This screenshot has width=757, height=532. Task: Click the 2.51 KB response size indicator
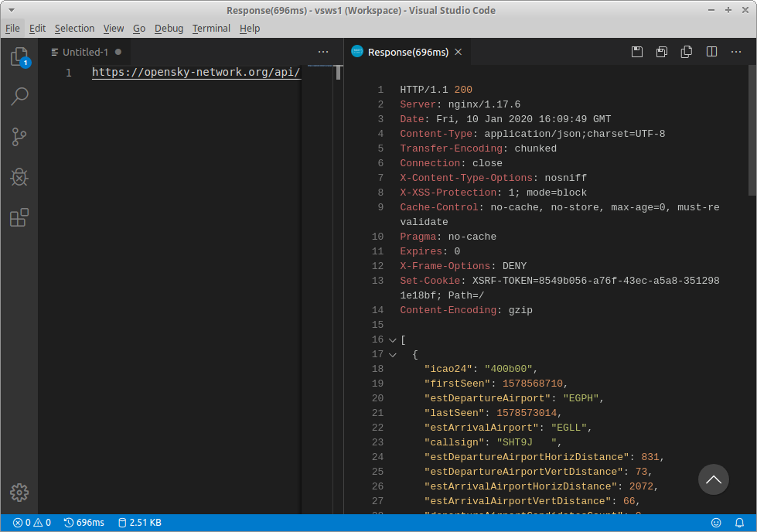coord(139,522)
